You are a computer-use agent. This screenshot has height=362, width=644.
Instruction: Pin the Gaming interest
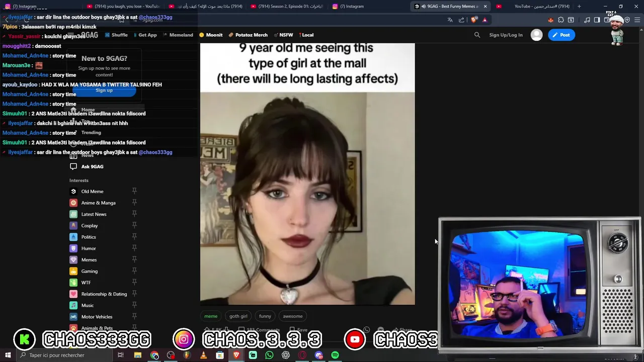[x=134, y=271]
